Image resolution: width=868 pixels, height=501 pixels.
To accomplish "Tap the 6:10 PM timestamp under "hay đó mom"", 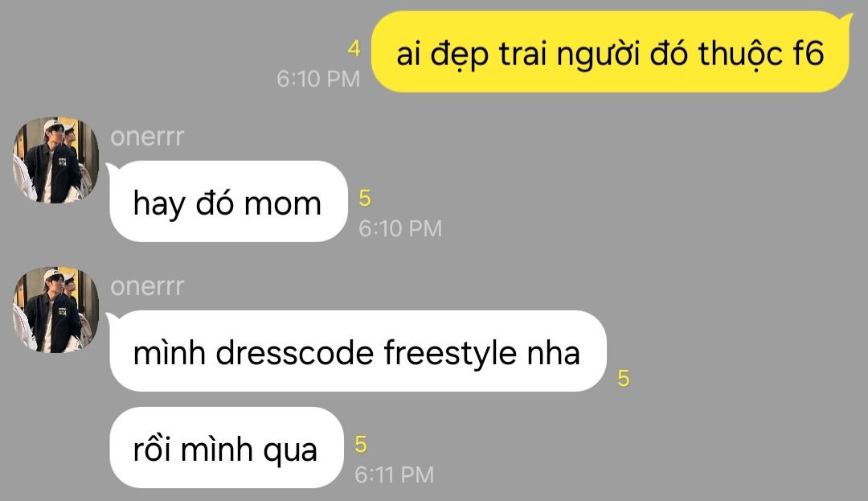I will (x=400, y=228).
